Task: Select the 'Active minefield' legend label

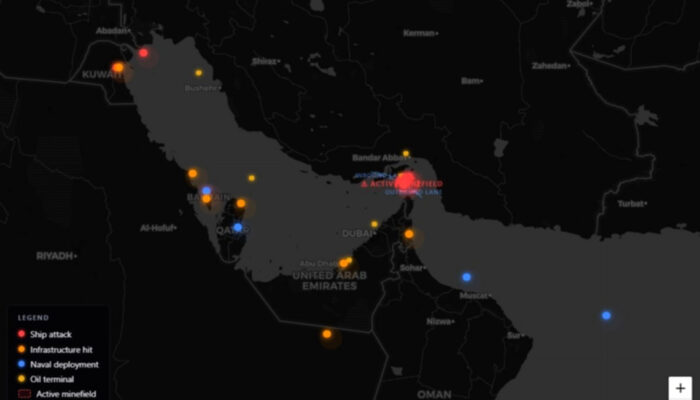Action: tap(66, 394)
